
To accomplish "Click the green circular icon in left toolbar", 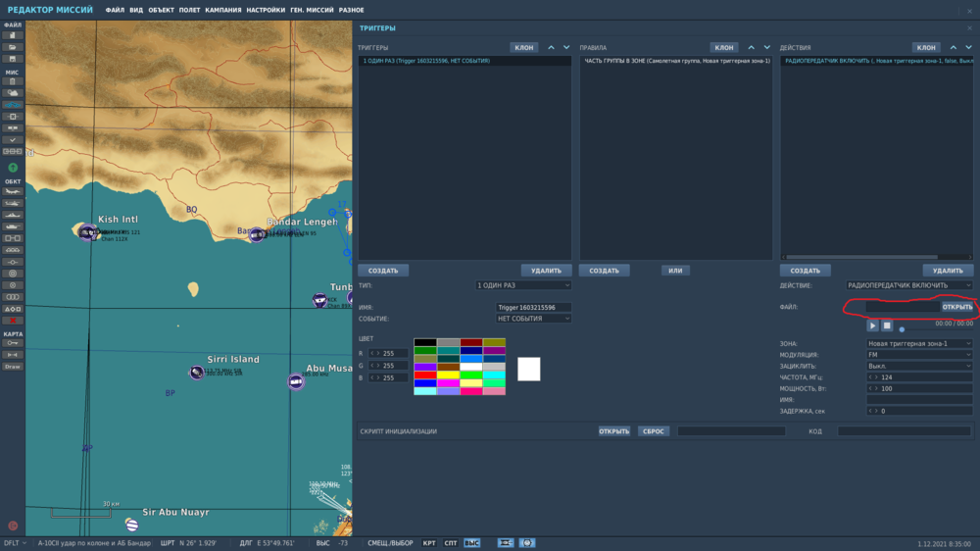I will click(x=13, y=168).
